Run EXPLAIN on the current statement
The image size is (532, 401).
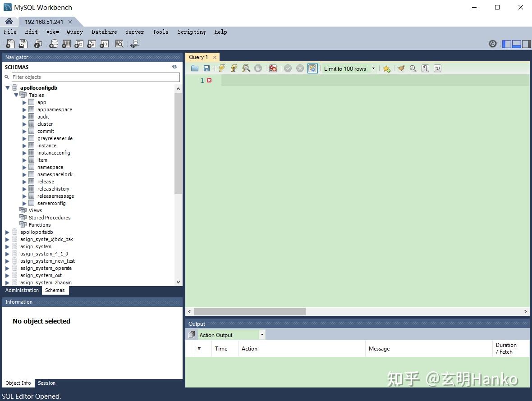pos(246,68)
